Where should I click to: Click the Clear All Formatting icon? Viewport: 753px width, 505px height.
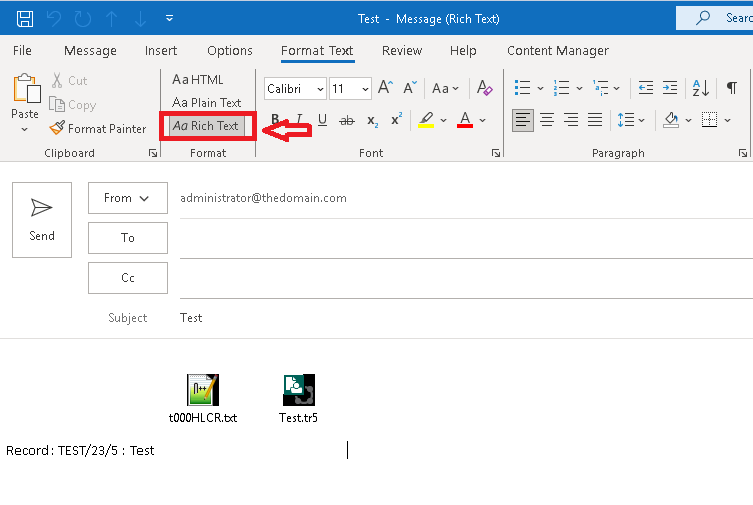point(485,89)
